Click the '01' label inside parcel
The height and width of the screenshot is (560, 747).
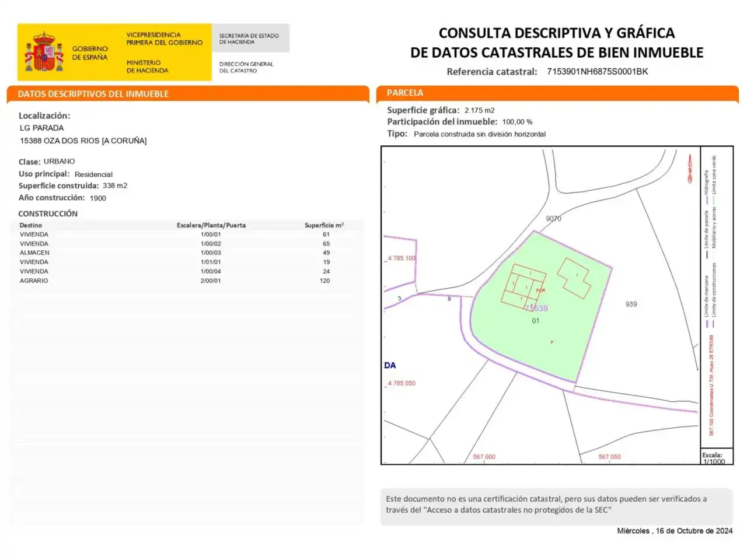(535, 321)
